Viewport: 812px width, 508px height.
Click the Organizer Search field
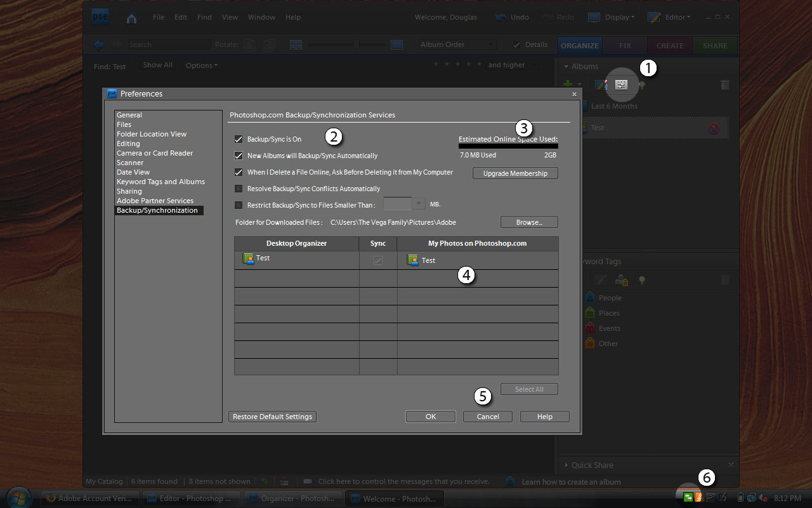point(169,44)
